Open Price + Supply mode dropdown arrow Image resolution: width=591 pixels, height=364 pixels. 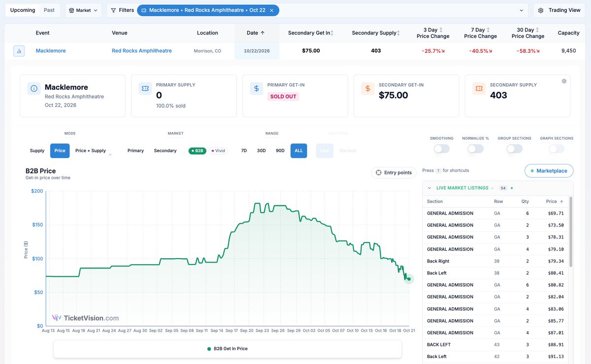(x=110, y=155)
